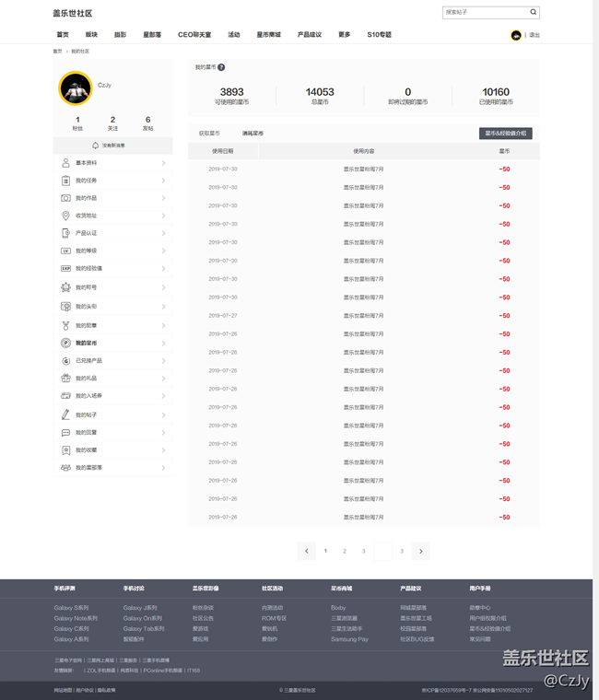Go to previous page of records
Viewport: 599px width, 700px height.
[307, 551]
